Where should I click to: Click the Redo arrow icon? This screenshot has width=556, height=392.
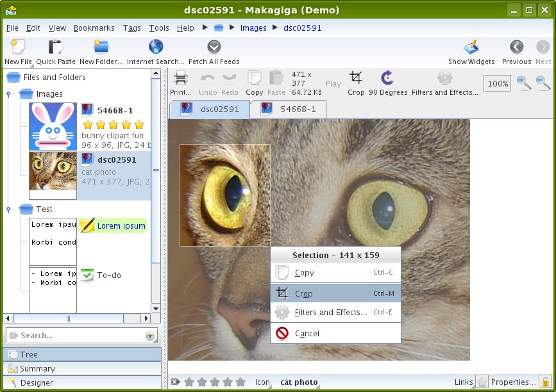point(230,78)
